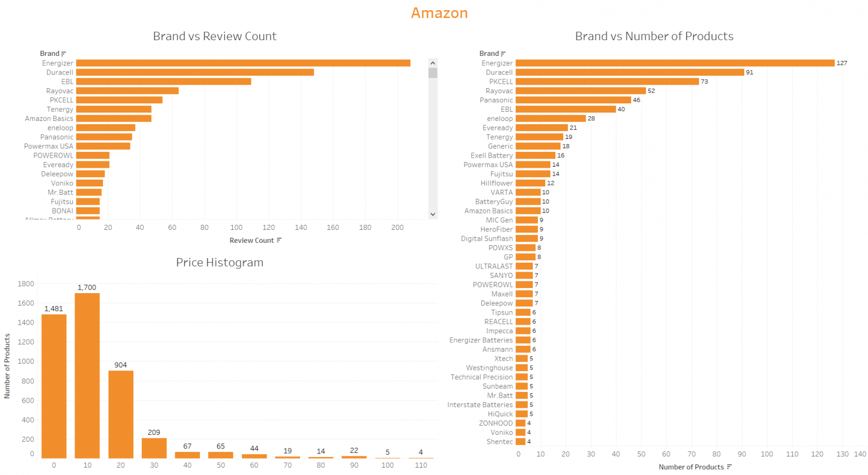Click the sort icon beside Brand in Review Count chart
Viewport: 868px width, 475px height.
[63, 54]
